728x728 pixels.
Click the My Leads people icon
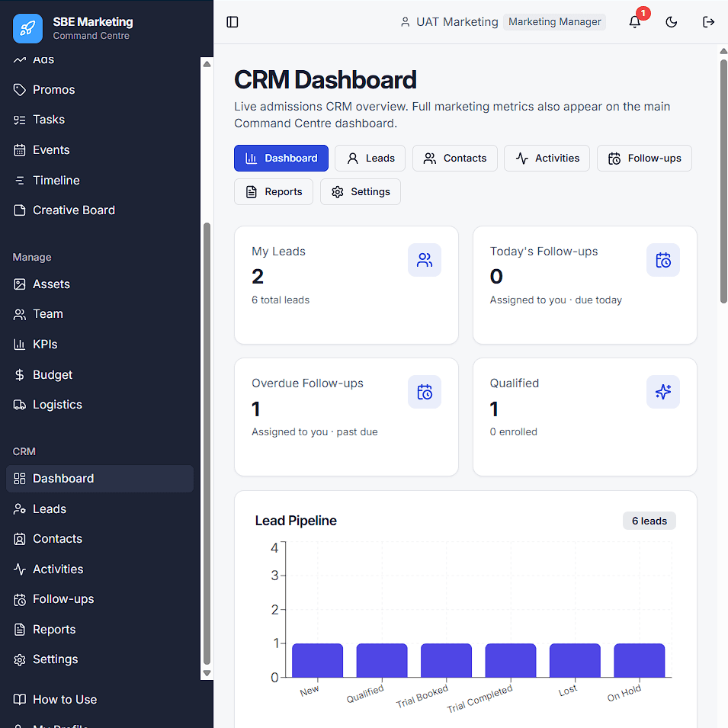(425, 260)
